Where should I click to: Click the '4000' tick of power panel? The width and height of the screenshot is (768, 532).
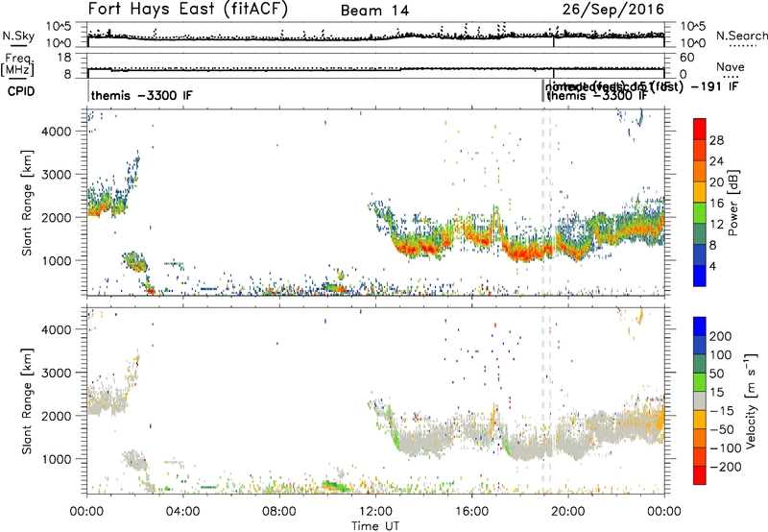point(56,132)
